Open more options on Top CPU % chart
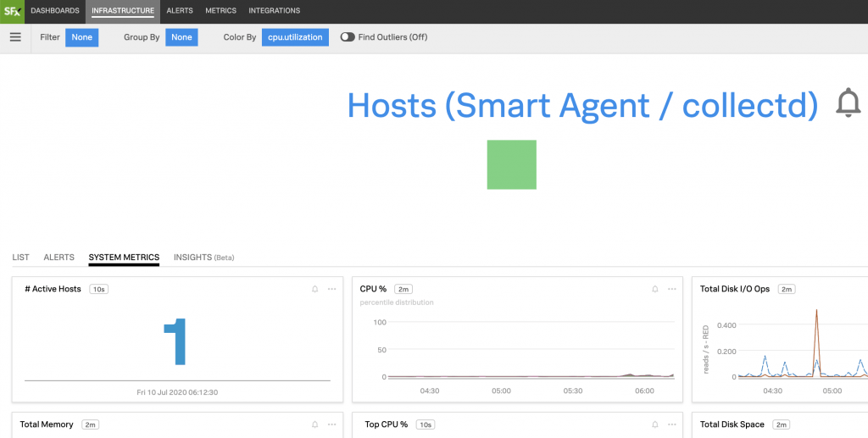868x438 pixels. pos(671,424)
